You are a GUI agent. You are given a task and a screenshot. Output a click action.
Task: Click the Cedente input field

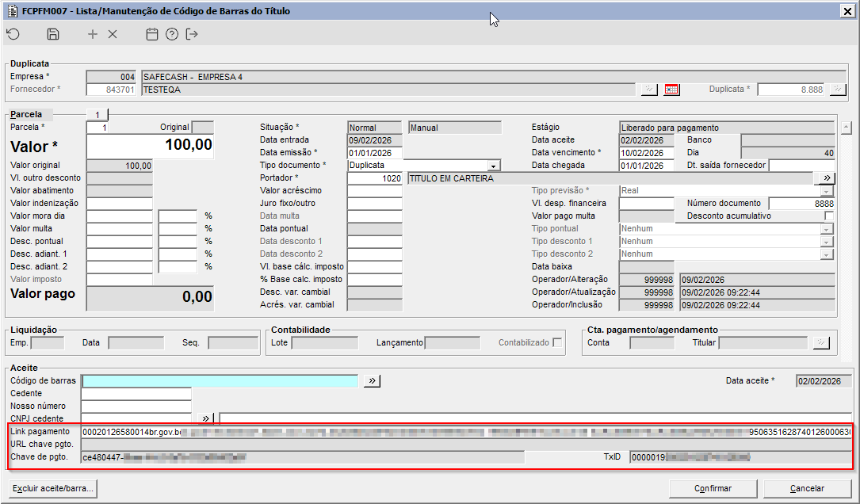[136, 393]
